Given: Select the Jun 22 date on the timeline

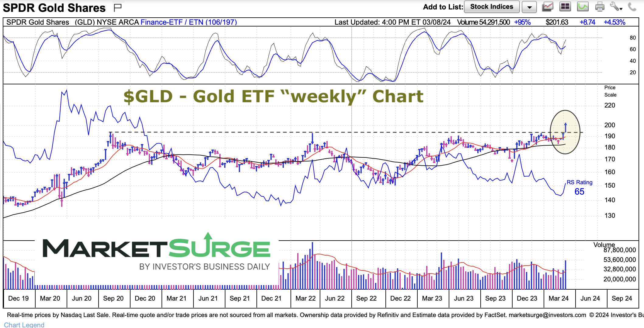Looking at the screenshot, I should pyautogui.click(x=335, y=298).
